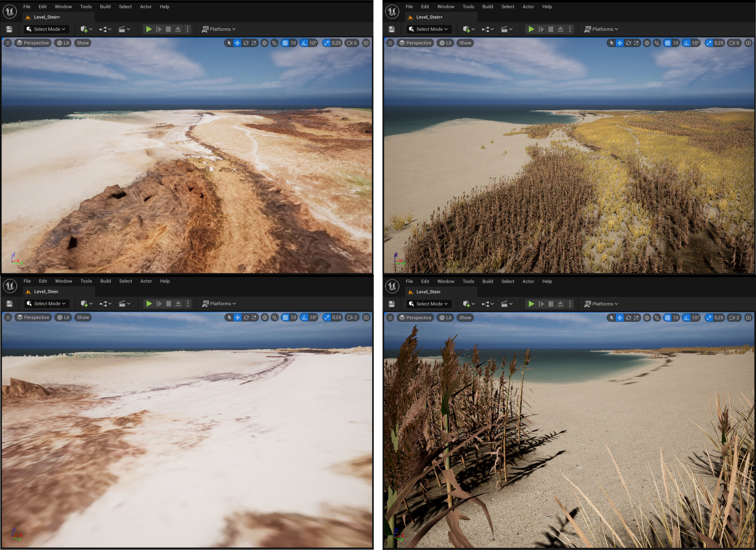Toggle rotation angle snapping in bottom-right viewport
This screenshot has width=756, height=550.
(687, 318)
